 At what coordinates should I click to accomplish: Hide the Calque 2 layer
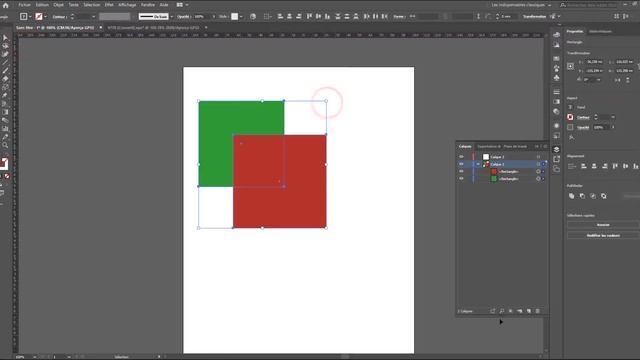point(461,157)
